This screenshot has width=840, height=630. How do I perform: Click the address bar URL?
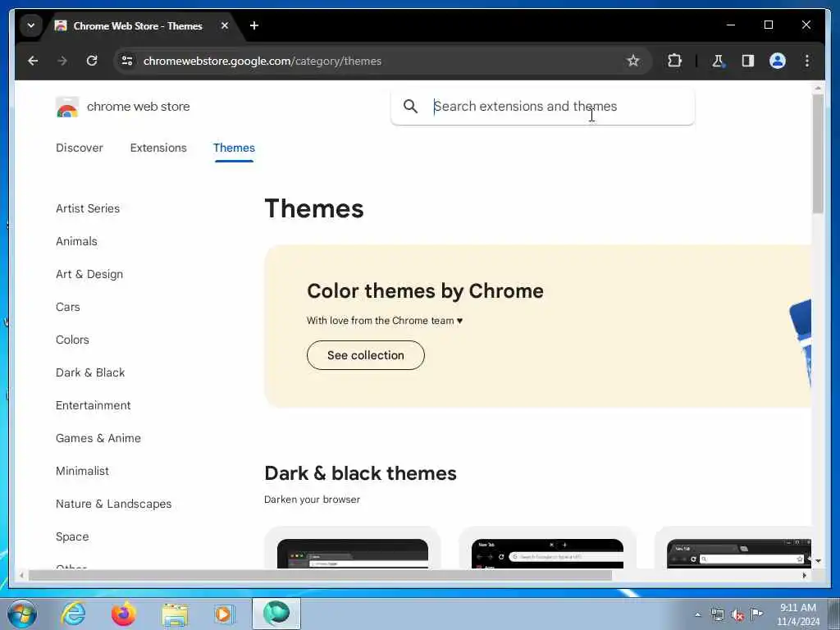click(x=262, y=61)
